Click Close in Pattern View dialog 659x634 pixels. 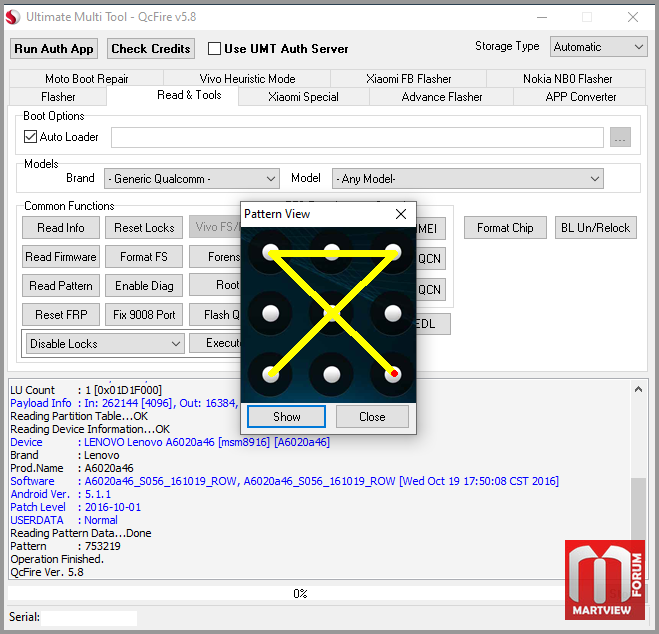pyautogui.click(x=372, y=417)
